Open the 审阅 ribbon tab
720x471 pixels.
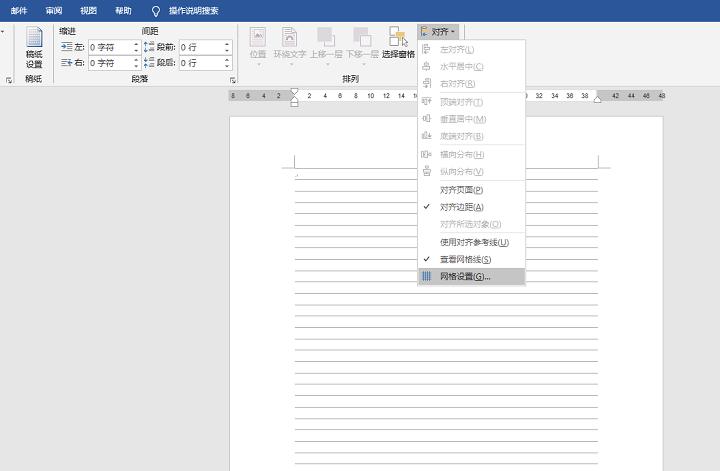coord(54,11)
